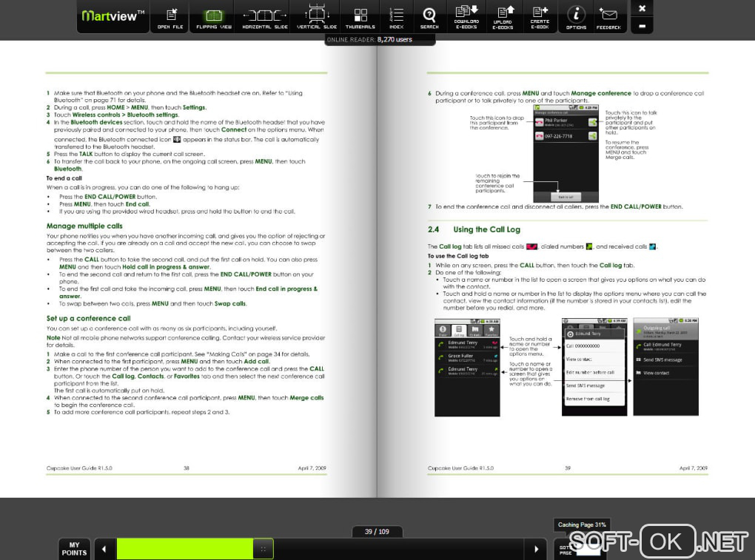Show page Thumbnails

360,18
